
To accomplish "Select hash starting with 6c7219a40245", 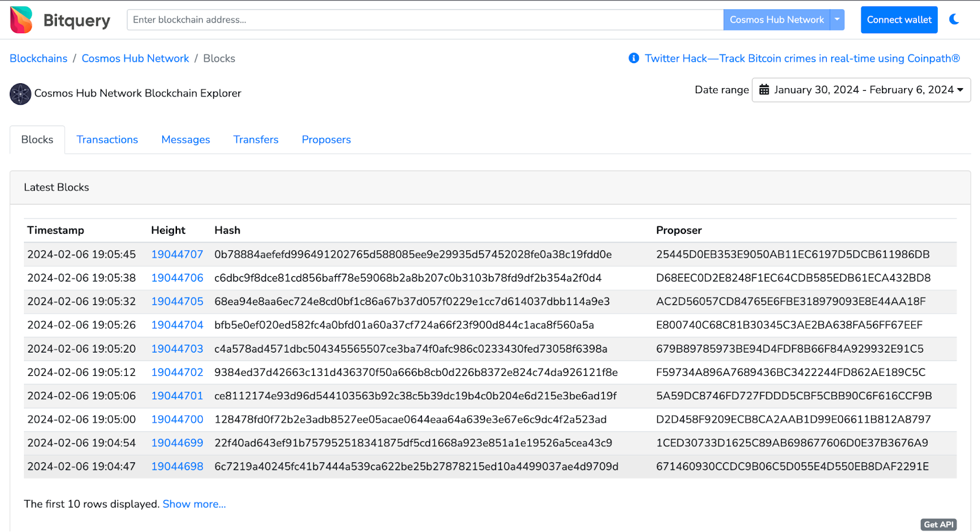I will pyautogui.click(x=417, y=466).
